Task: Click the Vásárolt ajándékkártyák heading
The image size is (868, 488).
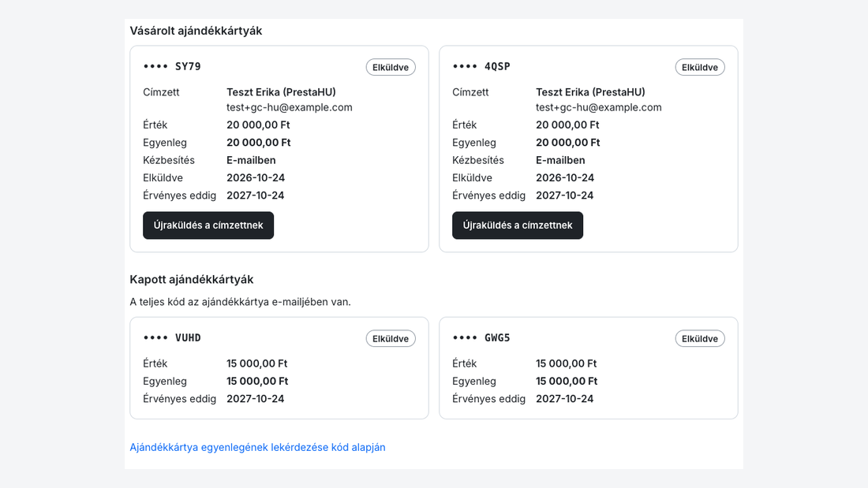Action: coord(196,31)
